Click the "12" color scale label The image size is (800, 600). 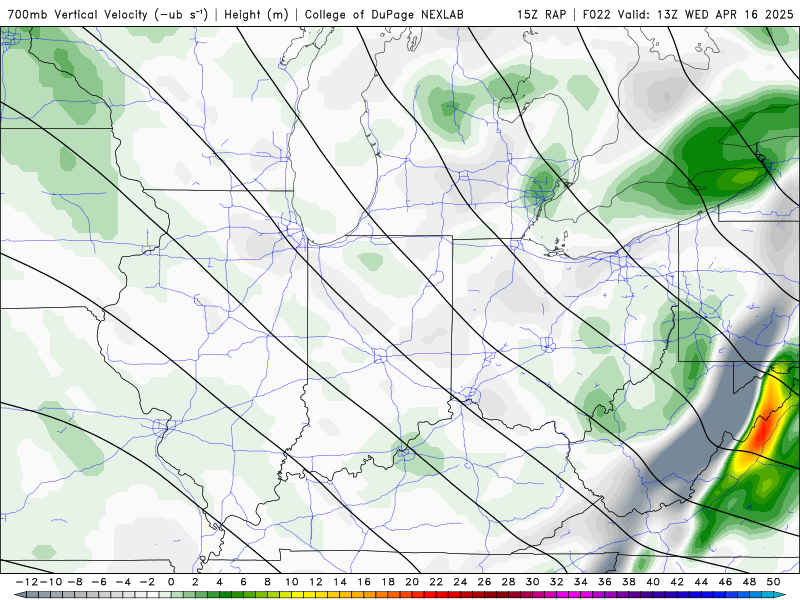click(x=316, y=582)
